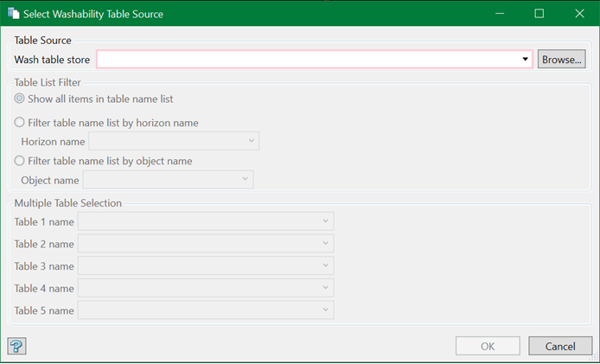Expand the Table 2 name dropdown
The image size is (600, 364).
pos(326,244)
